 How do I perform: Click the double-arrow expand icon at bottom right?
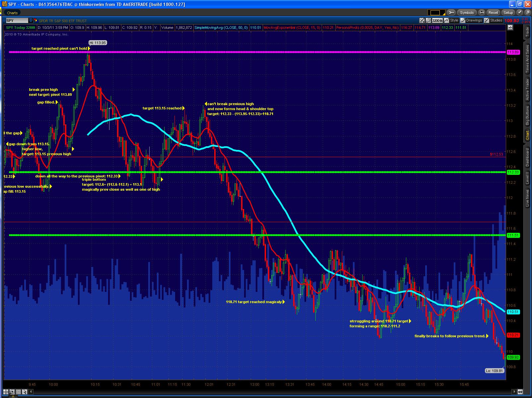click(520, 392)
